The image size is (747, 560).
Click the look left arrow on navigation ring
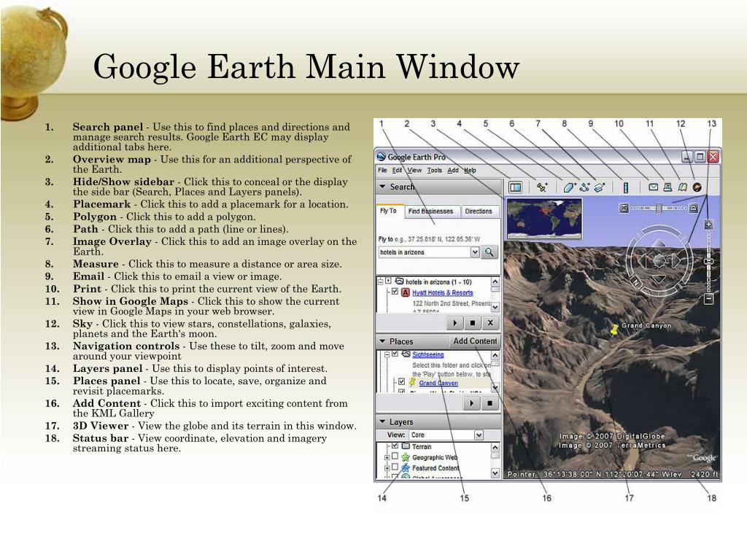(642, 260)
